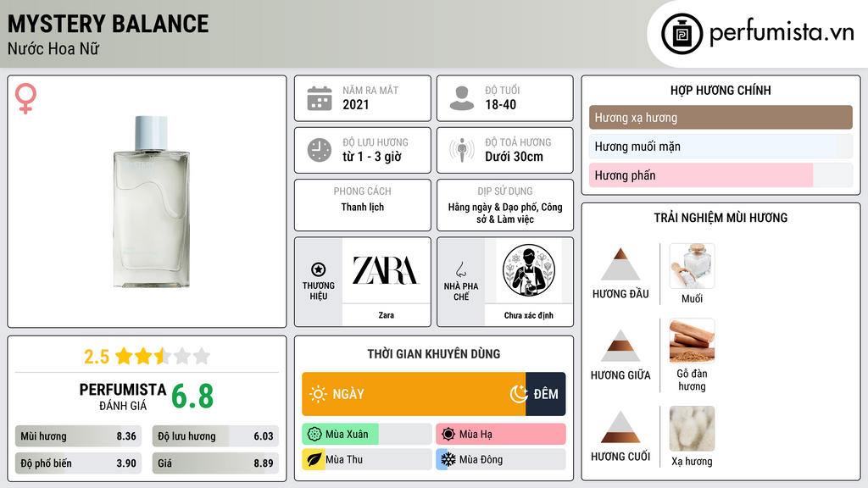Click the style value Thanh lịch
868x488 pixels.
(362, 207)
